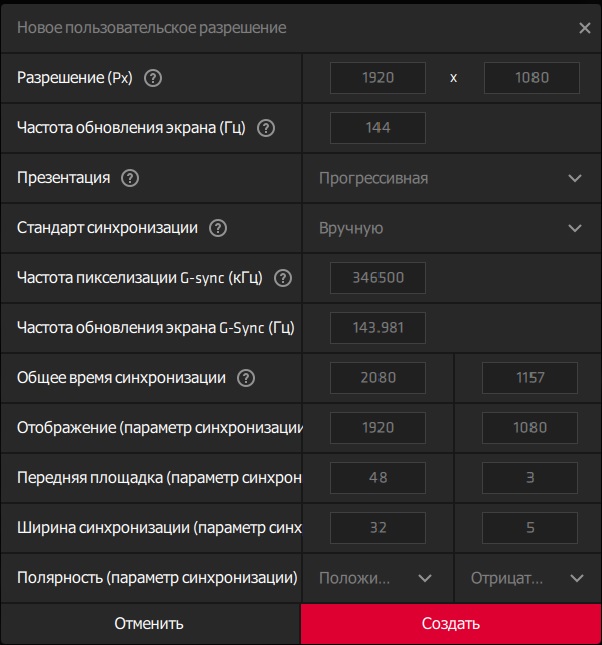Focus the refresh rate field showing 144

tap(378, 128)
